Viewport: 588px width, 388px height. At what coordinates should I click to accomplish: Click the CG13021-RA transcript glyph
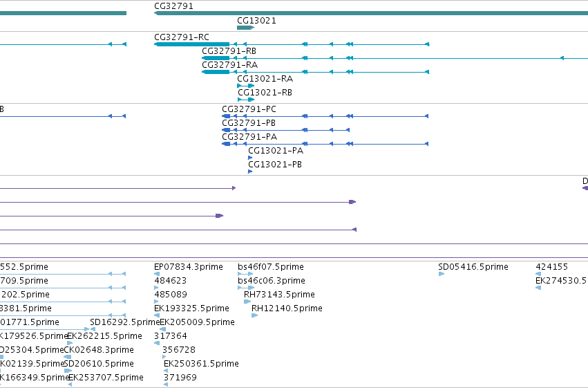coord(245,86)
